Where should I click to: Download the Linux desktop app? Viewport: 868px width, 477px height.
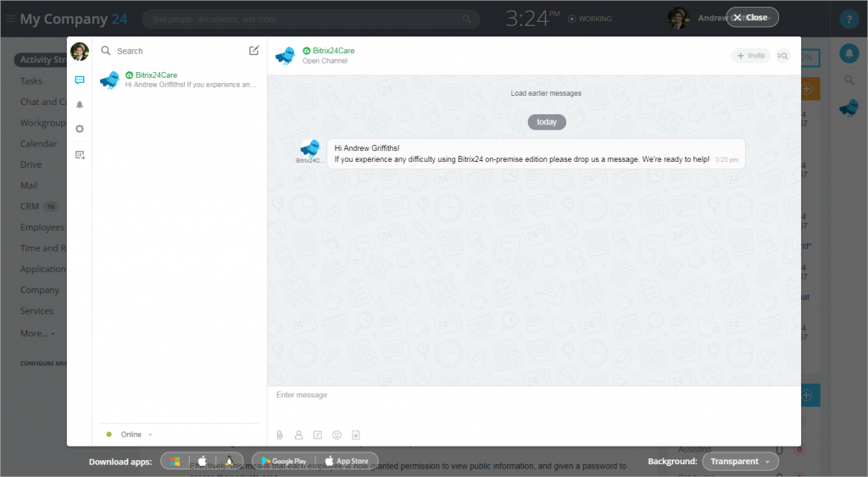tap(229, 461)
